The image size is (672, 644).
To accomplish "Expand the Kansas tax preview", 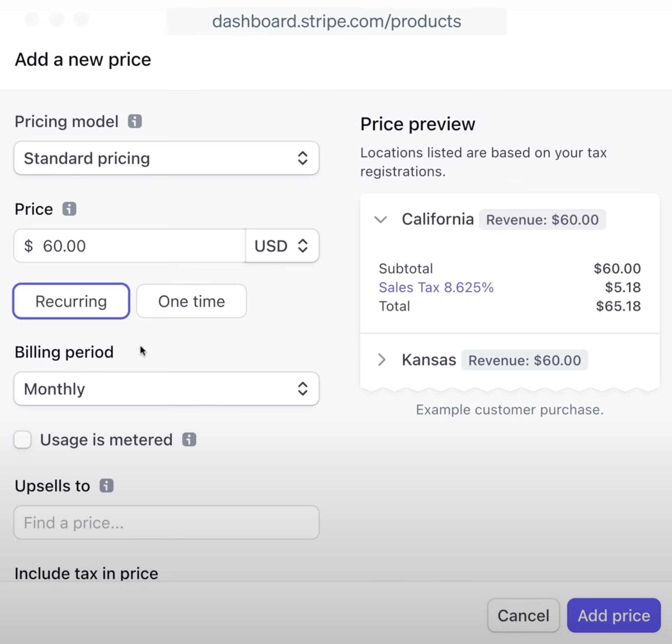I will [382, 359].
